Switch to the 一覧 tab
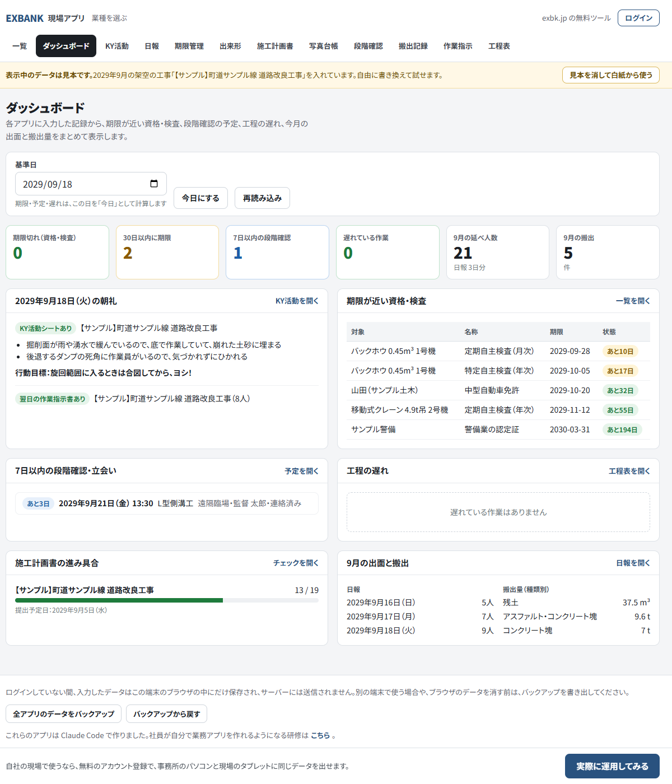Image resolution: width=672 pixels, height=784 pixels. coord(20,46)
